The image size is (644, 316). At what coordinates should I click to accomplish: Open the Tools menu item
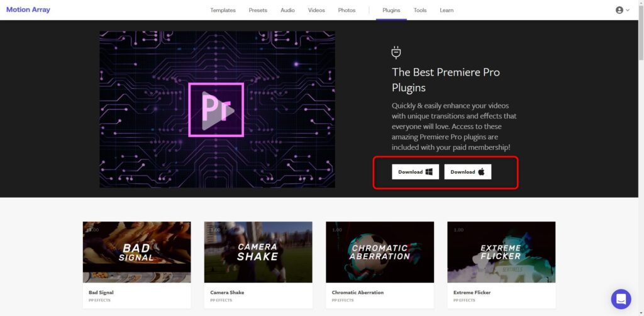click(x=419, y=10)
